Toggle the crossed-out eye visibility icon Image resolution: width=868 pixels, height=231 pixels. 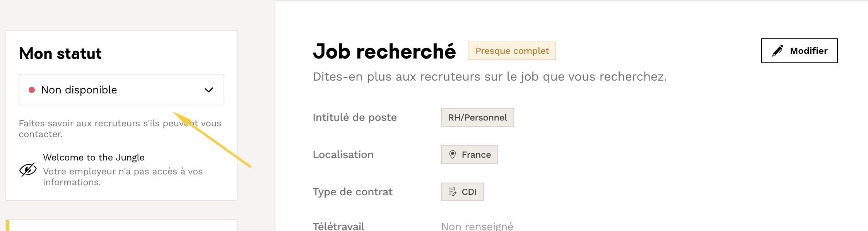(x=28, y=170)
